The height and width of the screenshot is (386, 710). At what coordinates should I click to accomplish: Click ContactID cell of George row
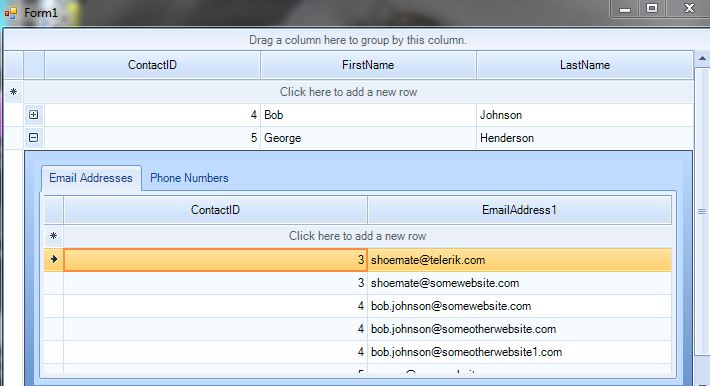[152, 138]
